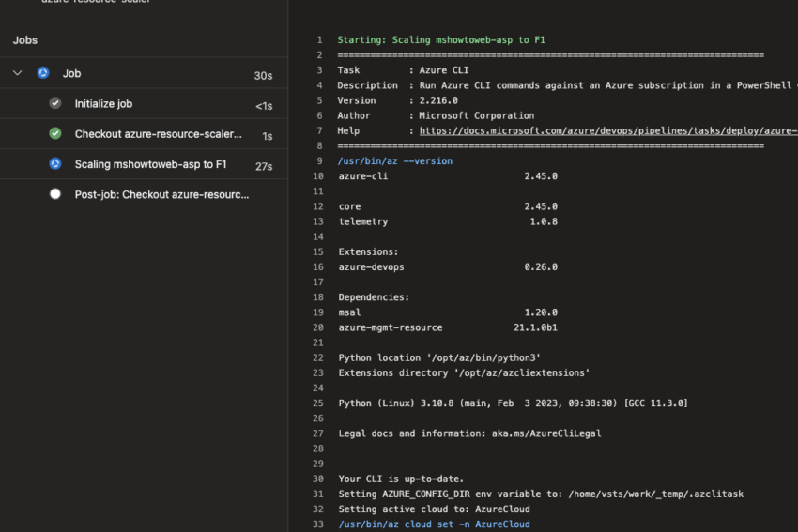Collapse the Job tree chevron
798x532 pixels.
pos(18,73)
